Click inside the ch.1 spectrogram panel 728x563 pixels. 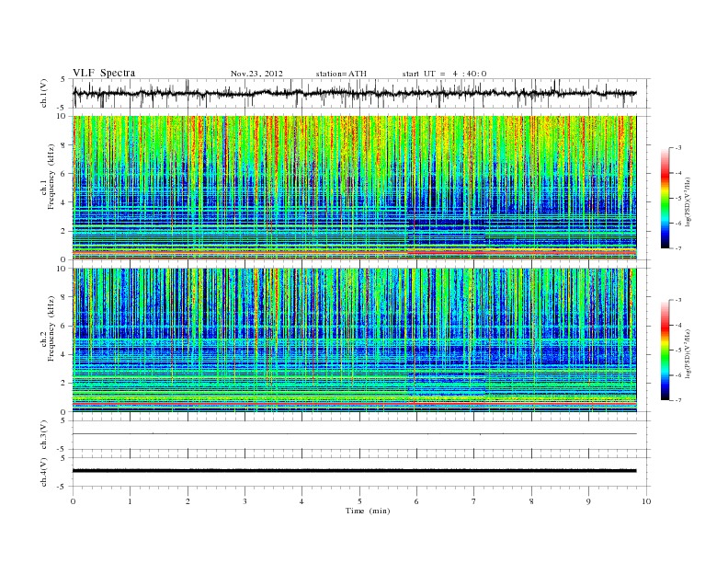click(354, 188)
